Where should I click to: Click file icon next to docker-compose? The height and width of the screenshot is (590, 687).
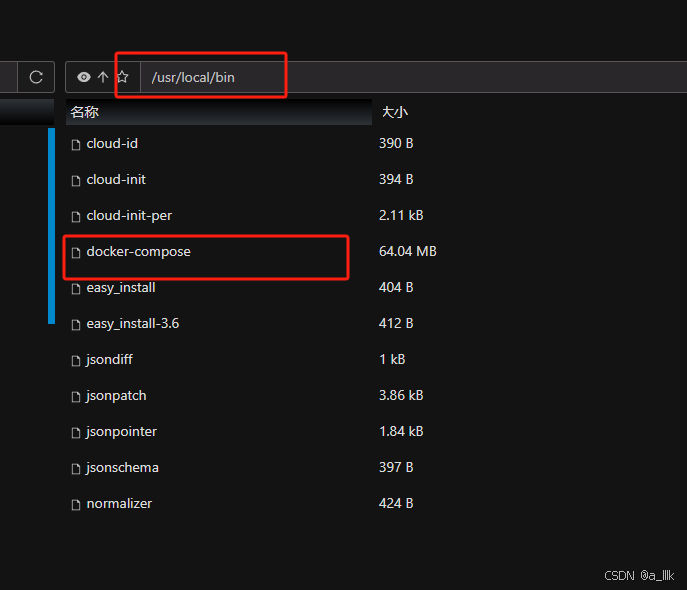(x=76, y=252)
